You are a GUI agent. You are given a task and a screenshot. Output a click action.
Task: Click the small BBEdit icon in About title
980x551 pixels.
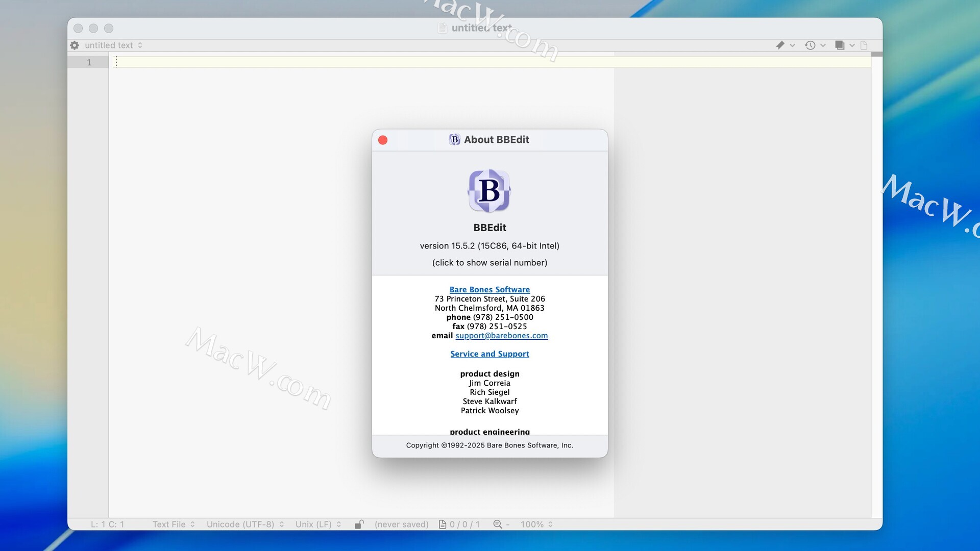click(x=454, y=139)
